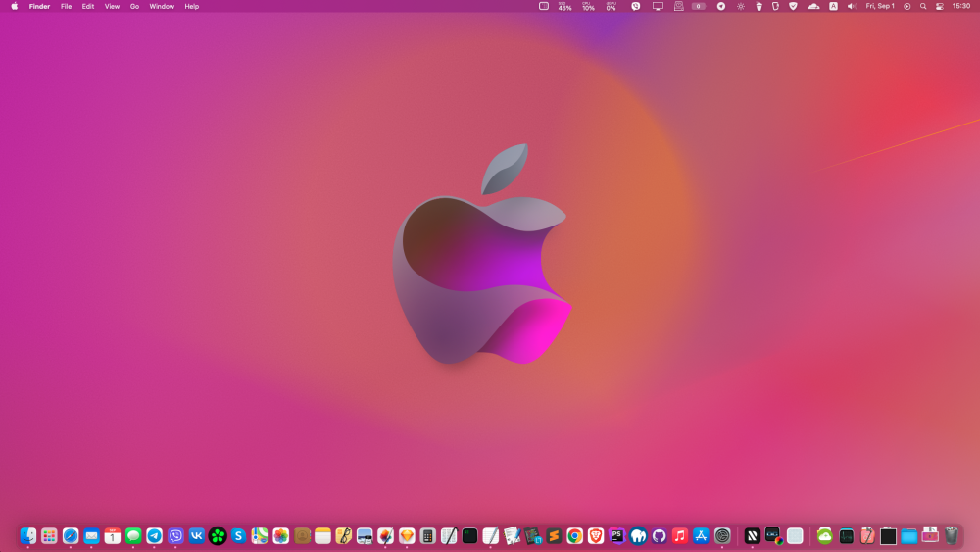
Task: Open PhpStorm in the Dock
Action: click(616, 535)
